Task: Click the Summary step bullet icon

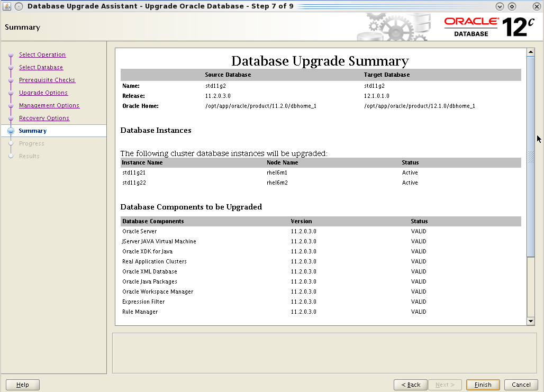Action: pyautogui.click(x=11, y=131)
